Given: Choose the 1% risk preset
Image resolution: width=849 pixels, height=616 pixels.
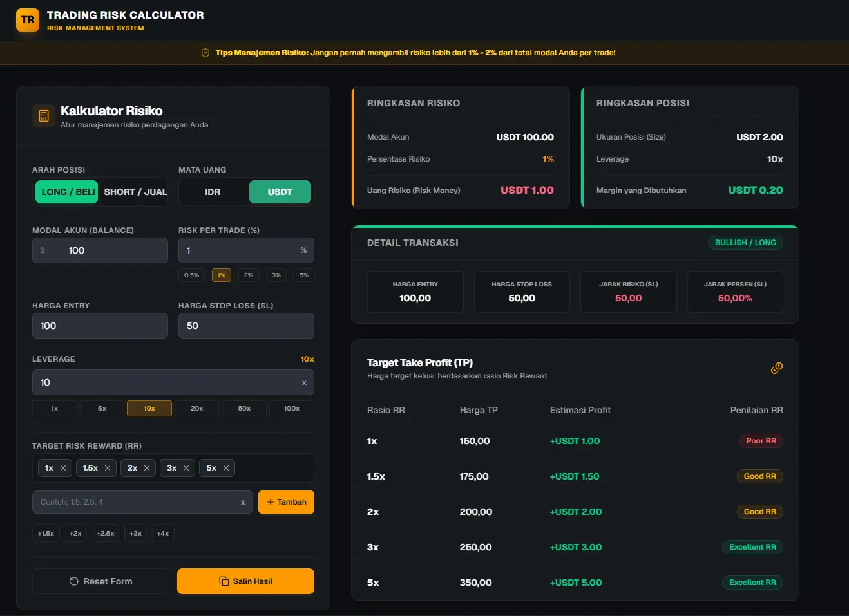Looking at the screenshot, I should [221, 275].
